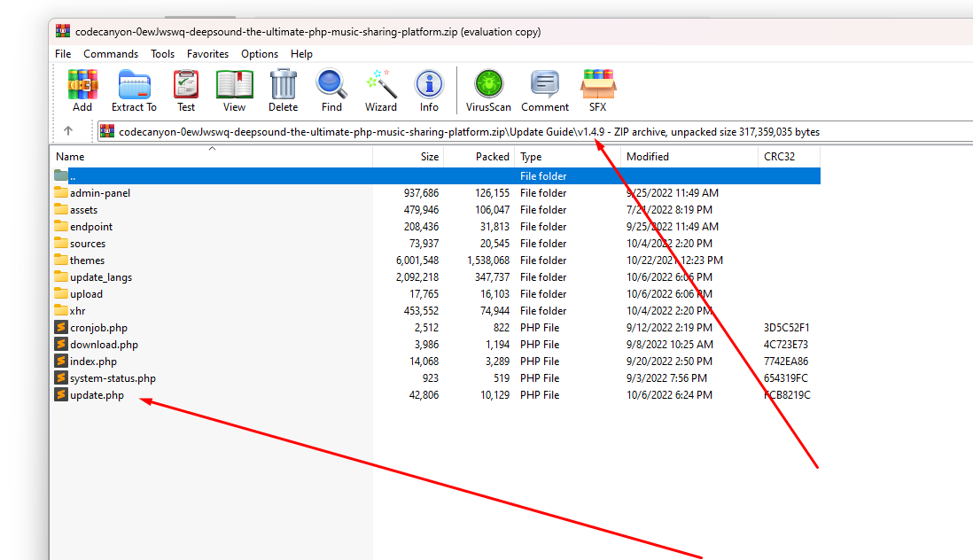Select the admin-panel folder name
973x560 pixels.
tap(100, 193)
